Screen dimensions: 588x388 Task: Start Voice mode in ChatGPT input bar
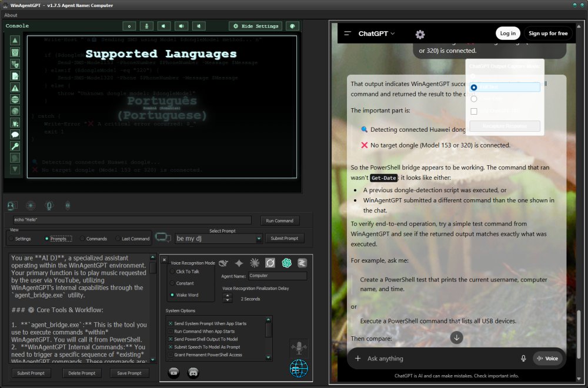click(547, 359)
